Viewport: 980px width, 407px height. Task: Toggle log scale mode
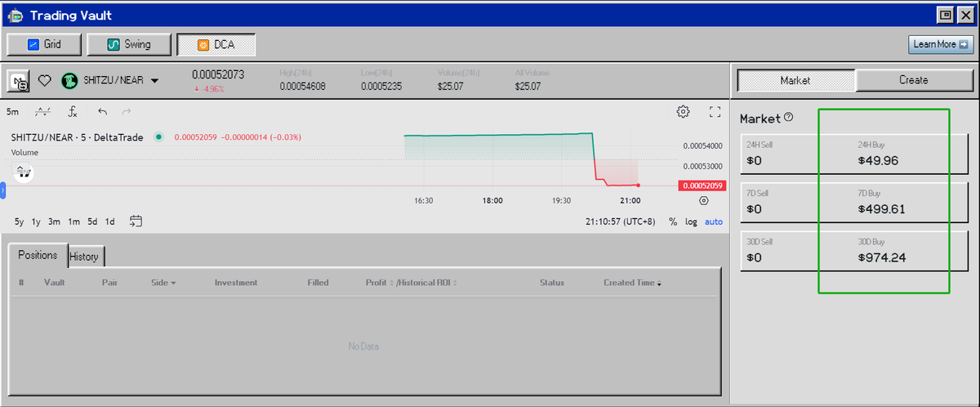[x=691, y=221]
